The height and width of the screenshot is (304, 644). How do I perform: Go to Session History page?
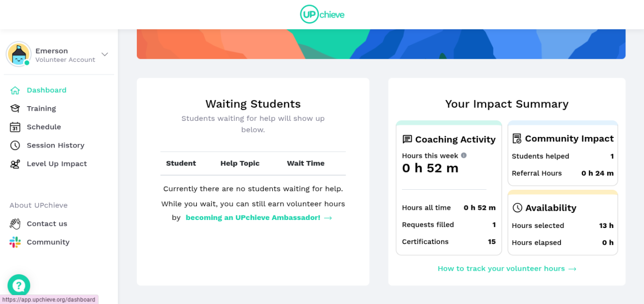coord(55,145)
